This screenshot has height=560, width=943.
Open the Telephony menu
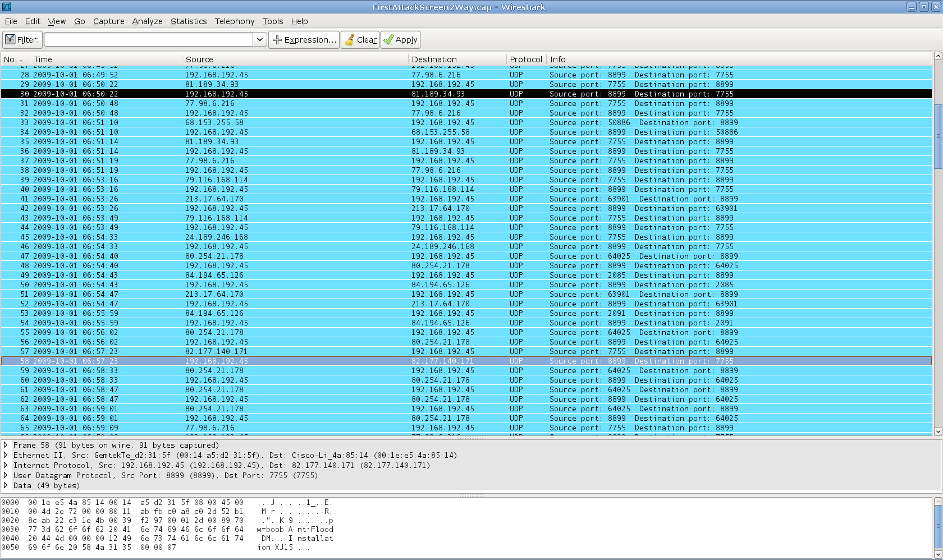click(x=235, y=21)
